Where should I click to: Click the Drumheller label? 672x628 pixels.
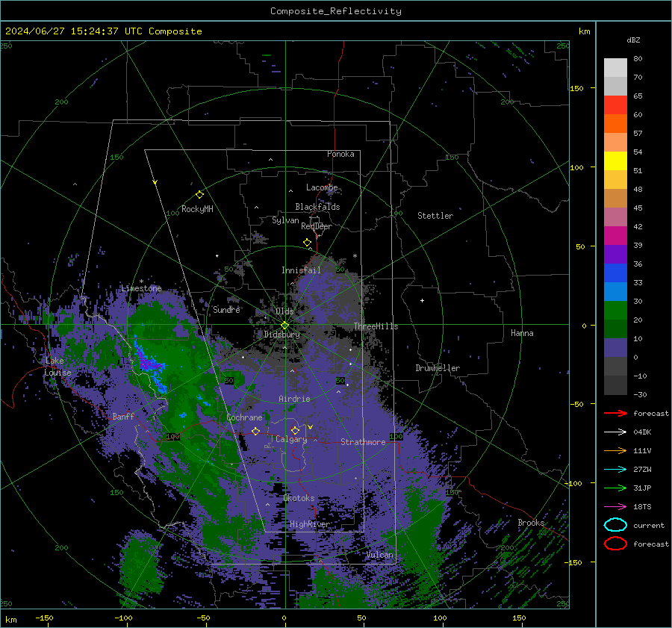[438, 368]
